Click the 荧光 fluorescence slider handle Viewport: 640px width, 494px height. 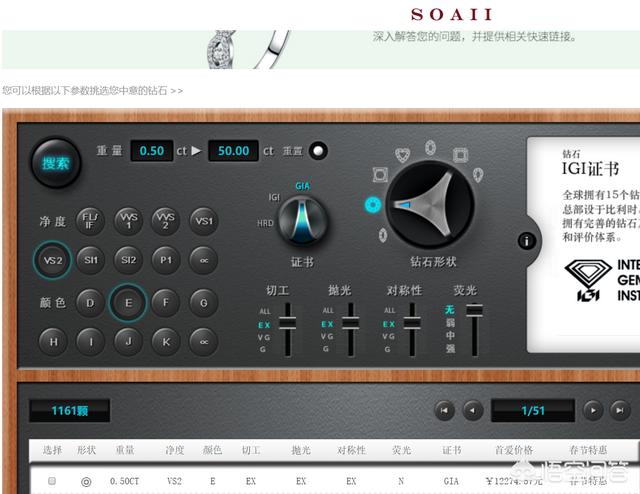point(474,310)
